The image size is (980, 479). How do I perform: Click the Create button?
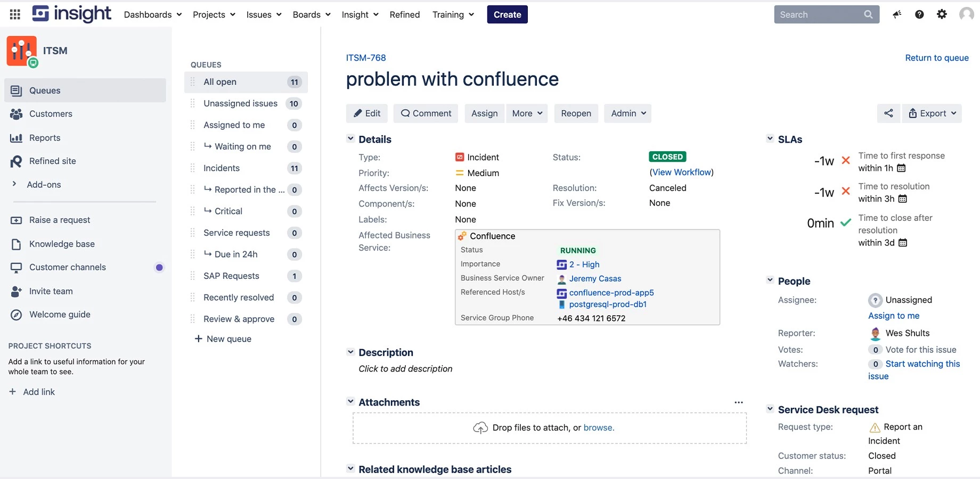[508, 14]
